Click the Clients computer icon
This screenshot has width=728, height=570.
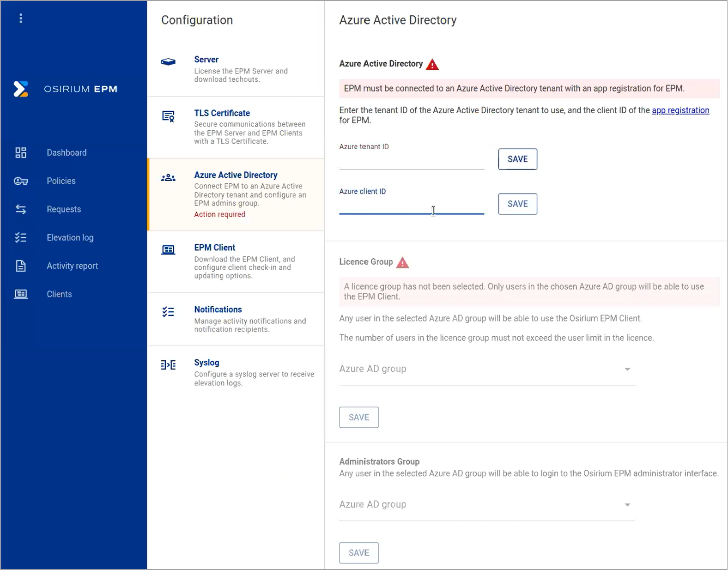[21, 294]
